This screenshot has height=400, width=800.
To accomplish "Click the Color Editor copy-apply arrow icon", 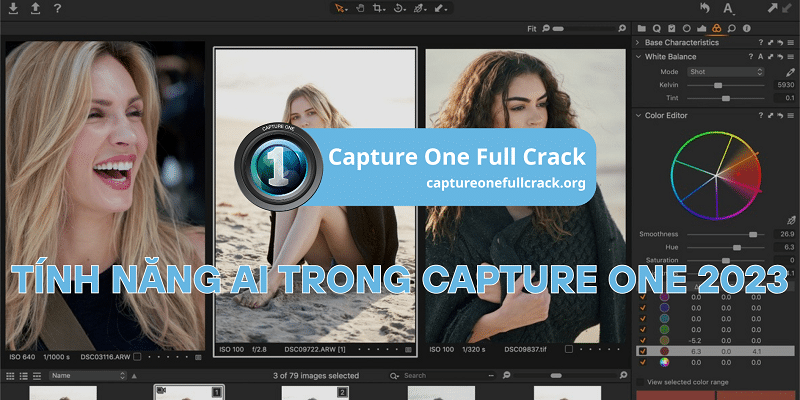I will pos(770,115).
